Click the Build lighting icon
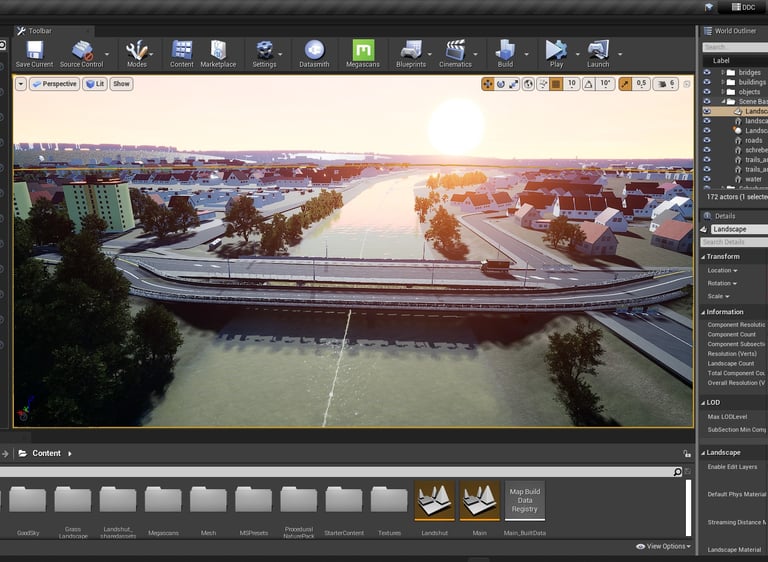Screen dimensions: 768x562 pyautogui.click(x=505, y=51)
